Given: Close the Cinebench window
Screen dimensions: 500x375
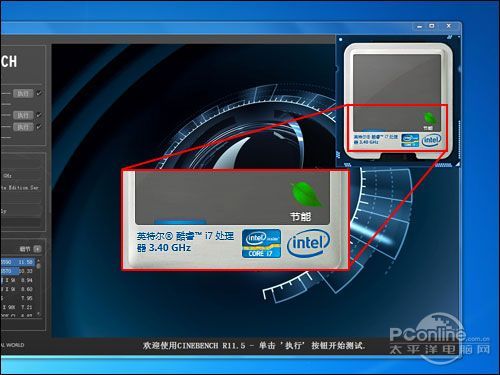Looking at the screenshot, I should tap(449, 26).
